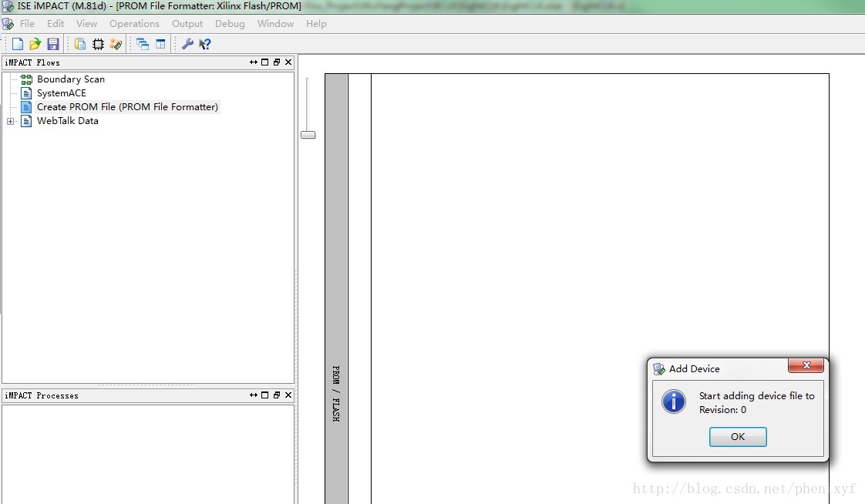Image resolution: width=865 pixels, height=504 pixels.
Task: Click the Create PROM File document icon
Action: point(26,107)
